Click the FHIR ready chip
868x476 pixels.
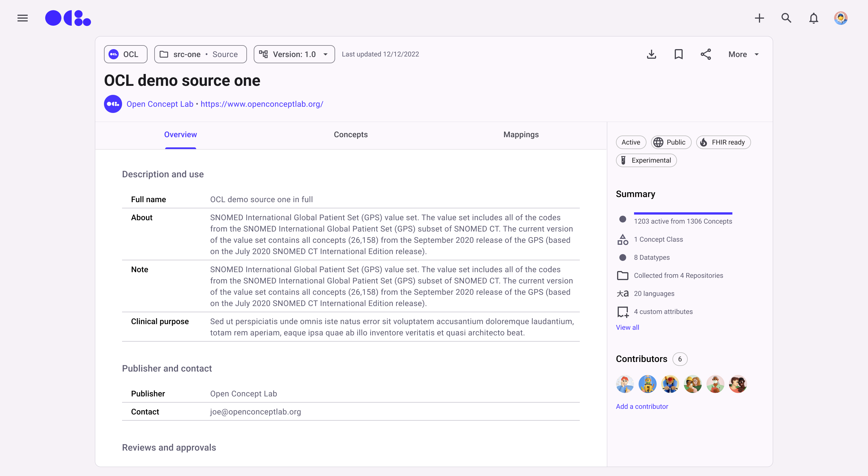[723, 142]
